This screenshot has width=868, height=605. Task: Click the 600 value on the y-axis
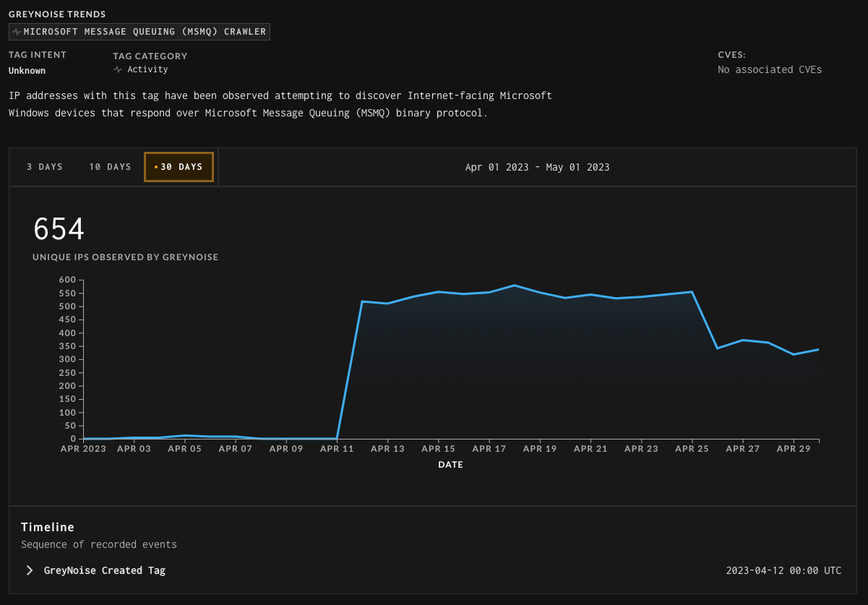(x=68, y=280)
